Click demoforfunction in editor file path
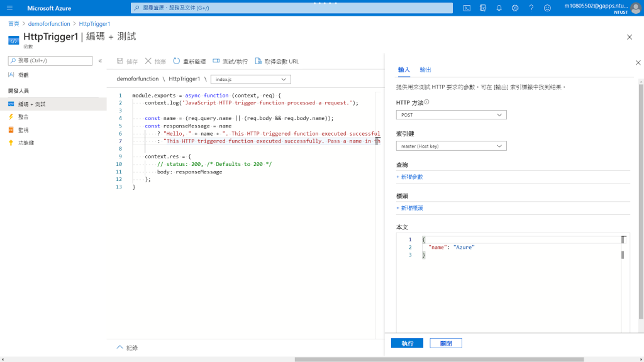Screen dimensions: 644x362 pos(138,79)
